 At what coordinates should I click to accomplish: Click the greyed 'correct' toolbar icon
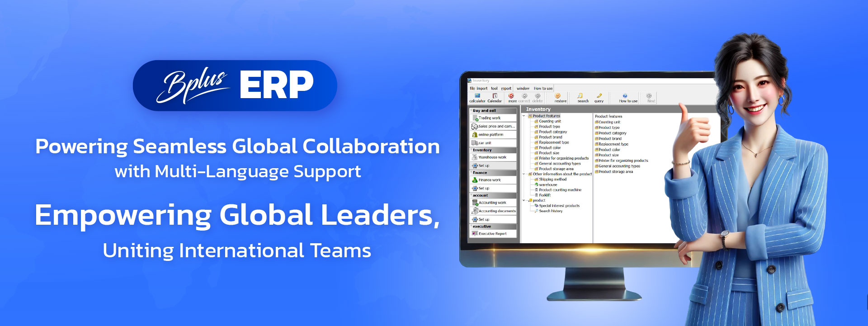click(x=524, y=96)
